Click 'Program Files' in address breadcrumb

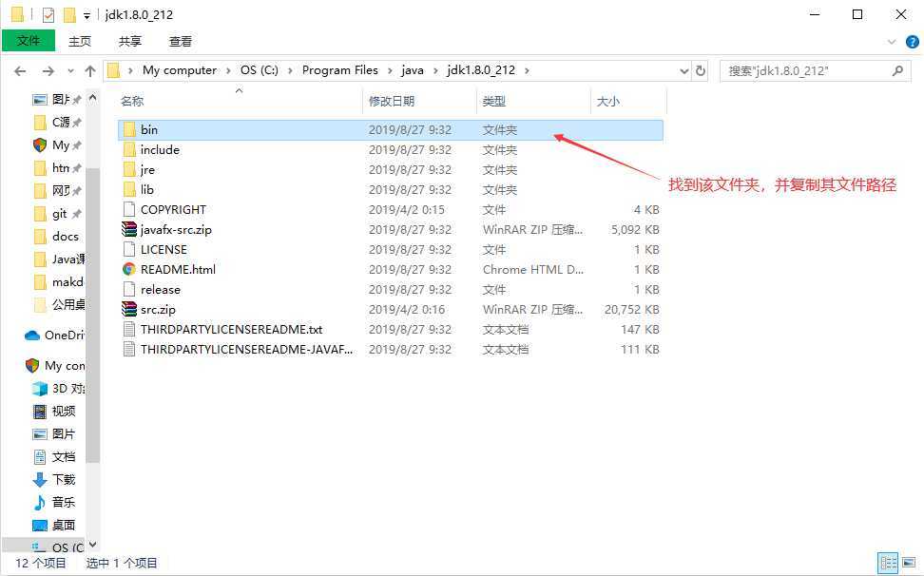coord(340,70)
